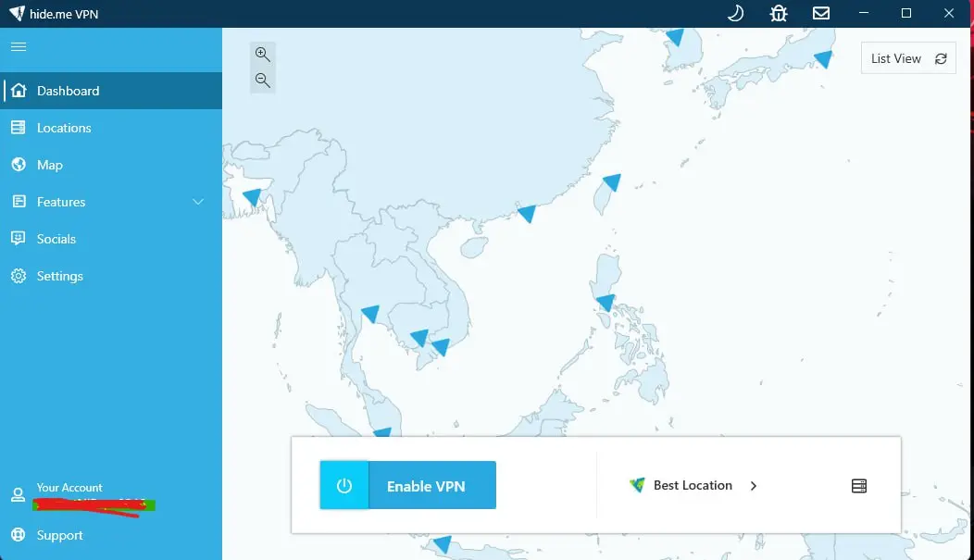Click the Map globe icon
This screenshot has height=560, width=974.
pos(19,165)
